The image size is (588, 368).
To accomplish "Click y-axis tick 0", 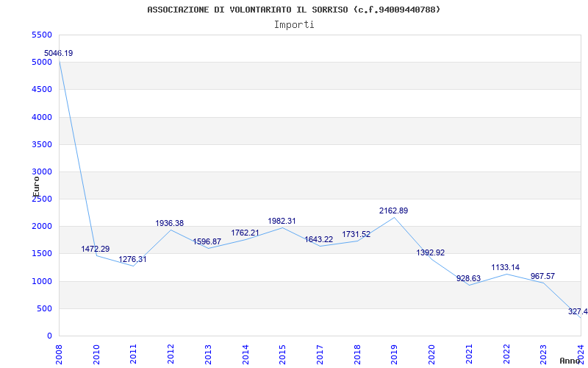I will (49, 336).
